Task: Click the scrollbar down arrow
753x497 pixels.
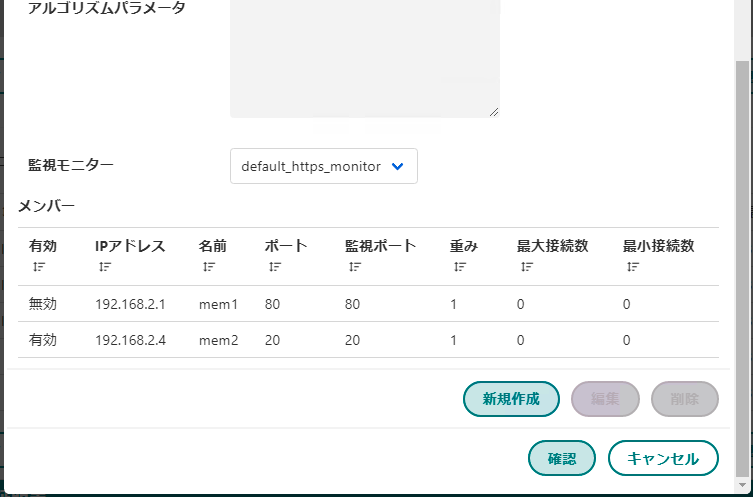Action: coord(742,484)
